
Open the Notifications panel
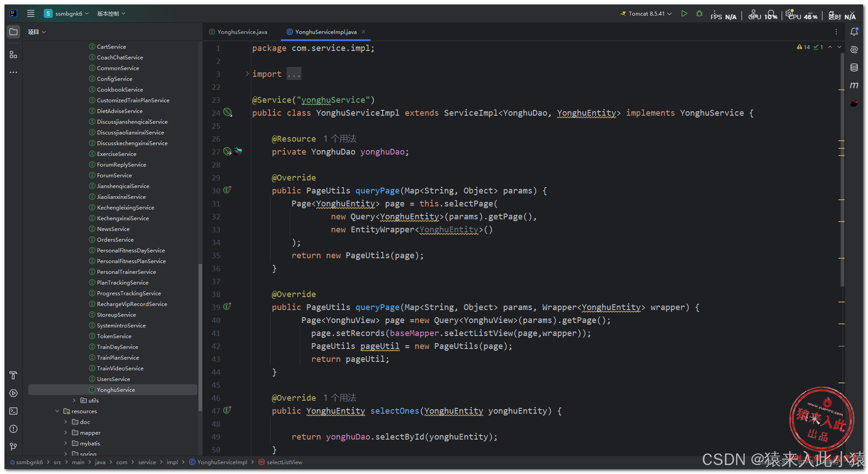(x=854, y=32)
